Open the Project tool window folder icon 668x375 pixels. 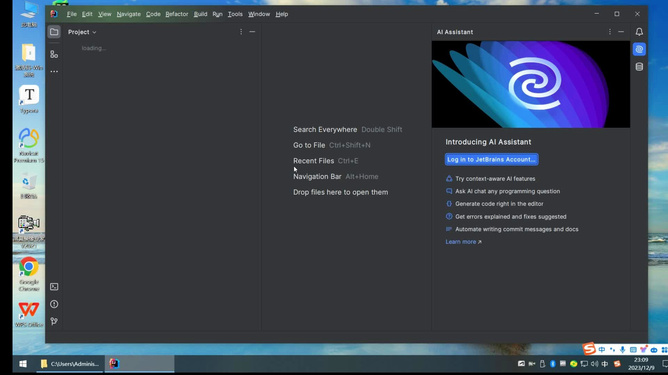tap(54, 32)
